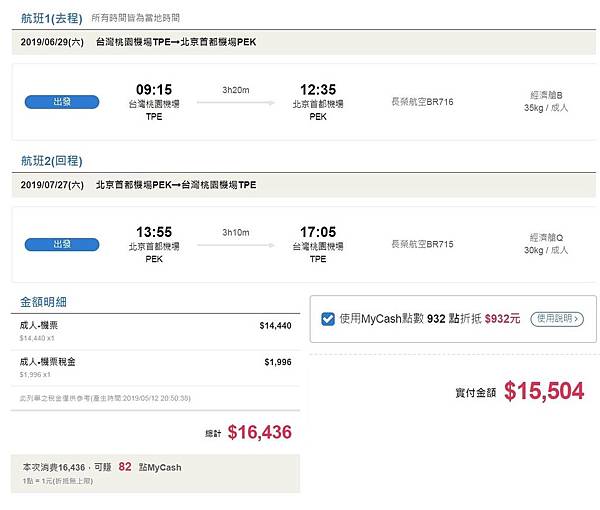Open the 使用說明 usage instructions button
The image size is (600, 510).
(x=556, y=319)
